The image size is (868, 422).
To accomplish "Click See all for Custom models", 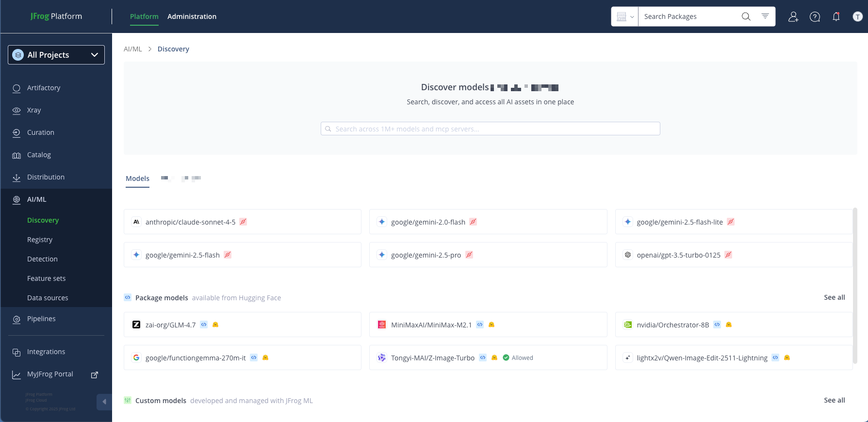I will tap(834, 400).
